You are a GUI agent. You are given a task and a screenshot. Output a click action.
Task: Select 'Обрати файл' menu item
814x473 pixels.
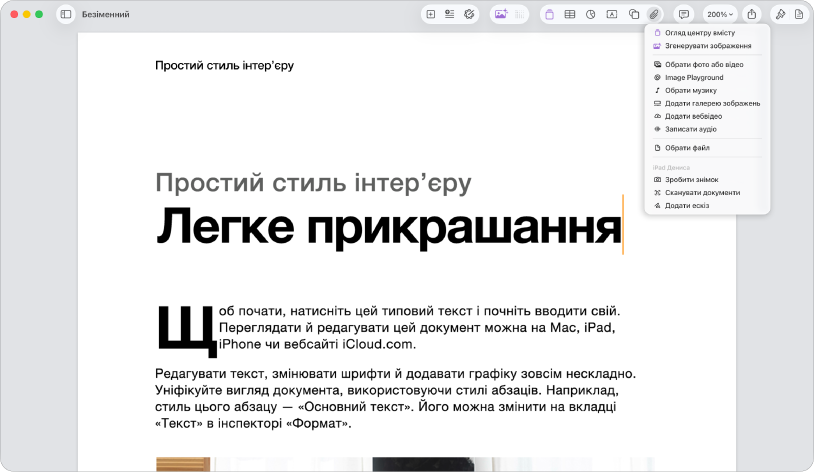(707, 148)
